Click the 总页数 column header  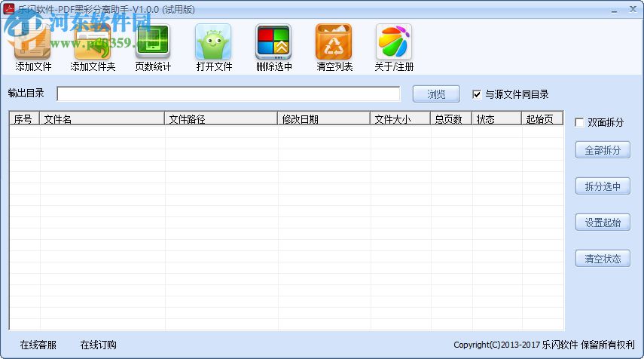pyautogui.click(x=451, y=118)
